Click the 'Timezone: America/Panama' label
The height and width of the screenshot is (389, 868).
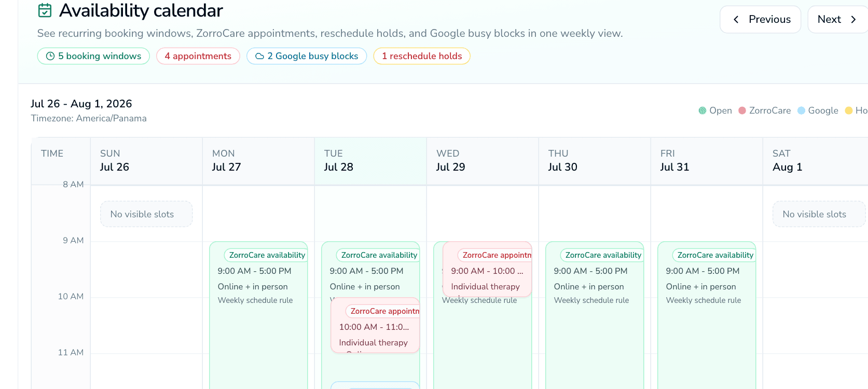(x=89, y=118)
